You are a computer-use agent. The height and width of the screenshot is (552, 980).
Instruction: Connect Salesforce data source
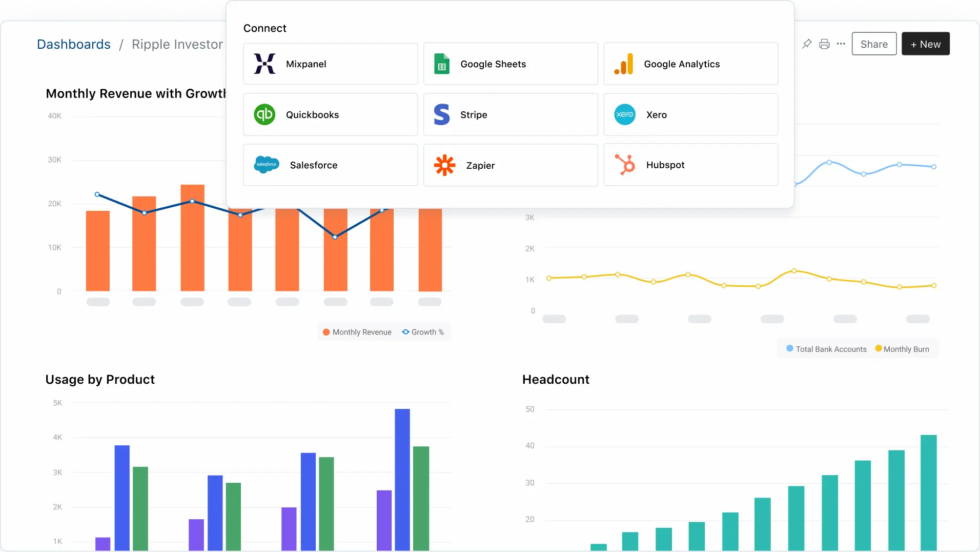click(x=331, y=165)
